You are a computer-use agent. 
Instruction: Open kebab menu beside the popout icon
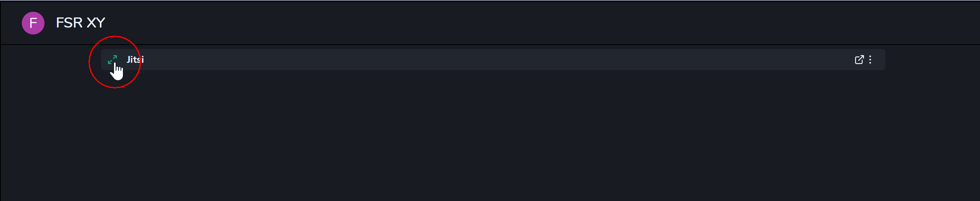[x=870, y=60]
